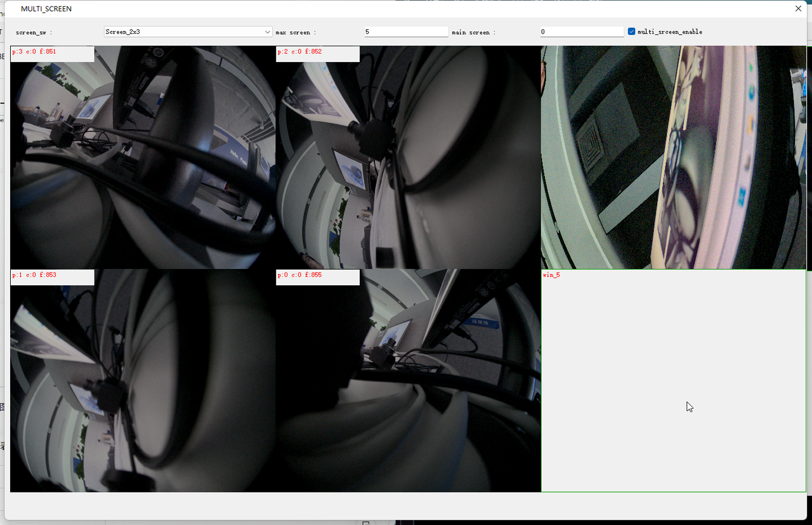812x525 pixels.
Task: Click the max screen input field
Action: point(406,32)
